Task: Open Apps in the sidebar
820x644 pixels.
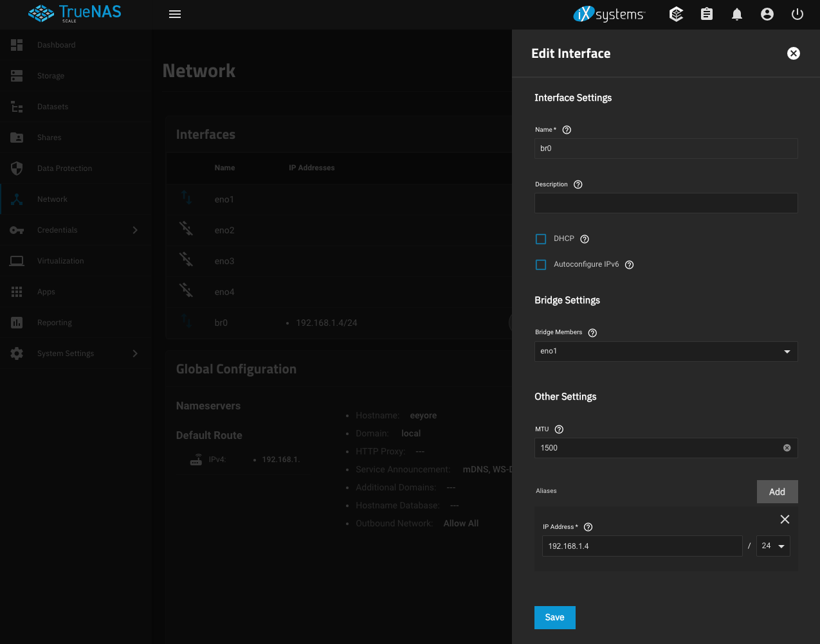Action: tap(76, 292)
